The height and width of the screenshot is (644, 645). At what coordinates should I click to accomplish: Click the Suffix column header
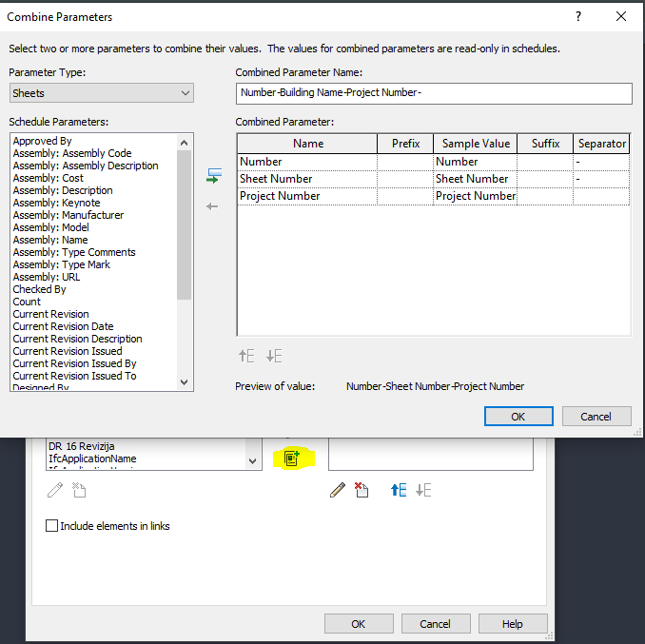545,144
